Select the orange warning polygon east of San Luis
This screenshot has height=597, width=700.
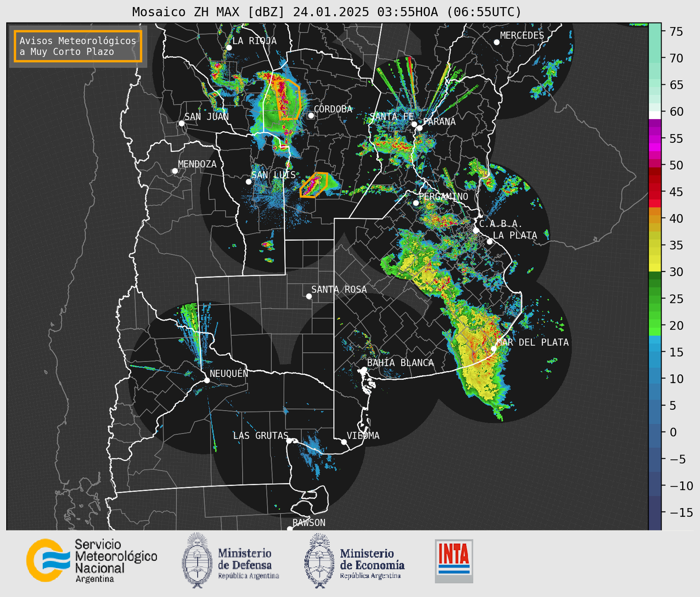tap(314, 185)
